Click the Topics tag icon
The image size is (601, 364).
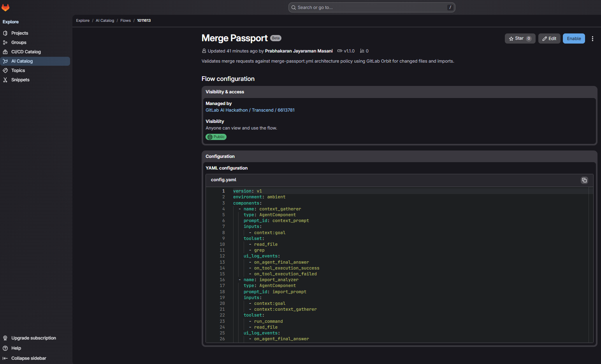tap(5, 70)
